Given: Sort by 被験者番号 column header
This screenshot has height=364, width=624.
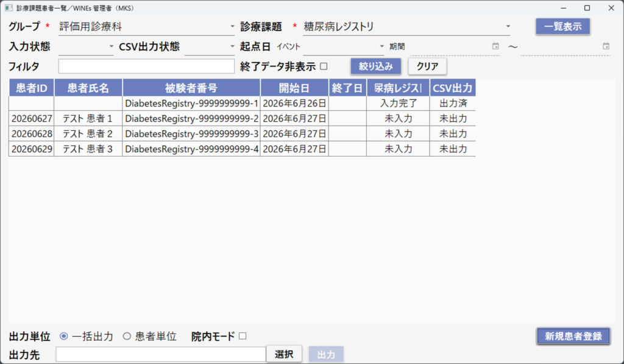Looking at the screenshot, I should point(191,88).
